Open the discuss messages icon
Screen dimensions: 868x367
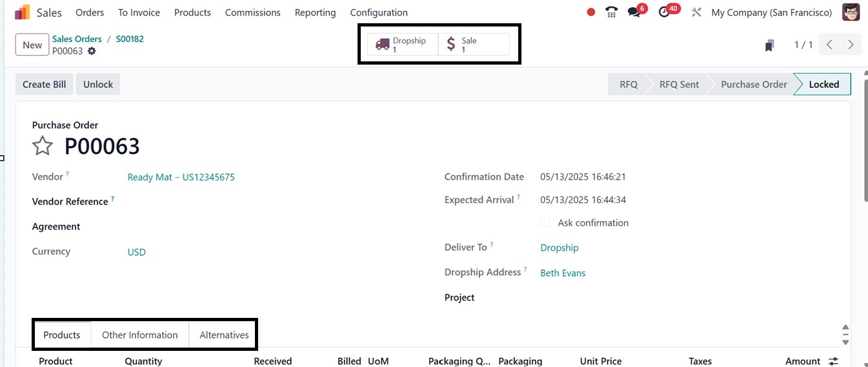pos(634,12)
